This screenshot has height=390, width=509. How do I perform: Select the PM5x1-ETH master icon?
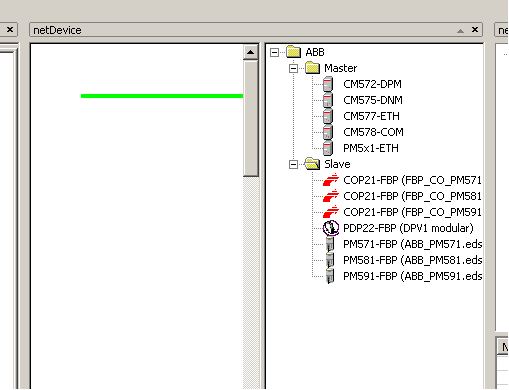pos(328,148)
